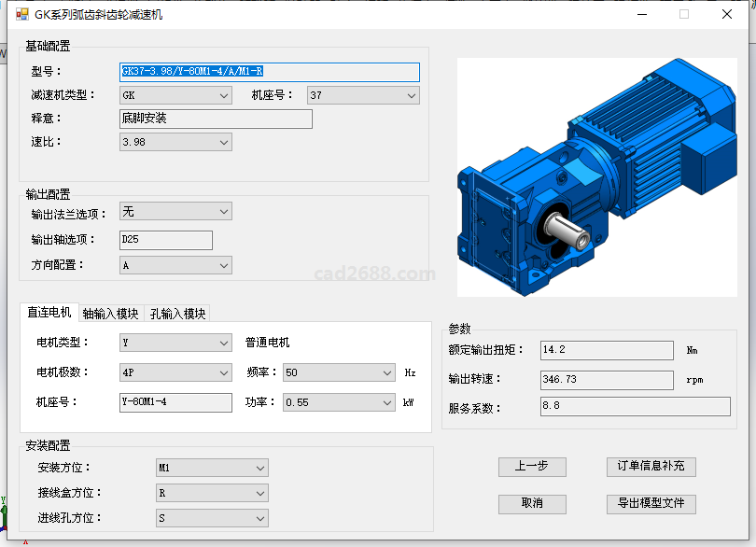Open the 速比 dropdown showing 3.98
Viewport: 756px width, 547px height.
(x=175, y=142)
